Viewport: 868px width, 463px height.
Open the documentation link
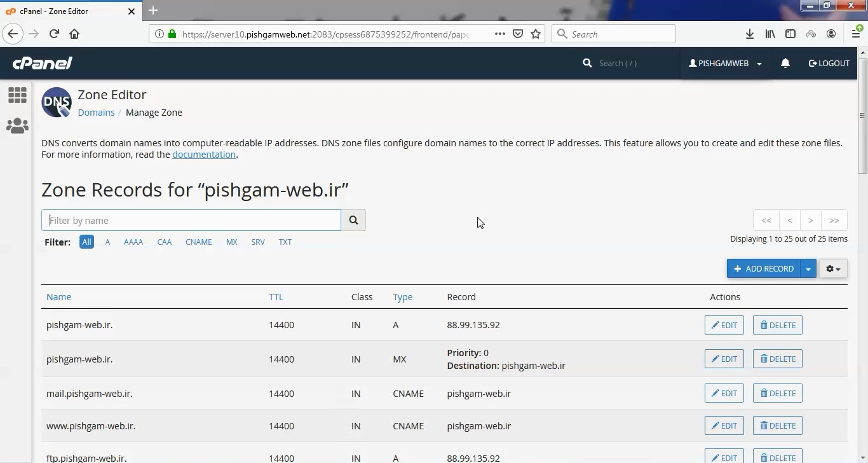point(204,154)
